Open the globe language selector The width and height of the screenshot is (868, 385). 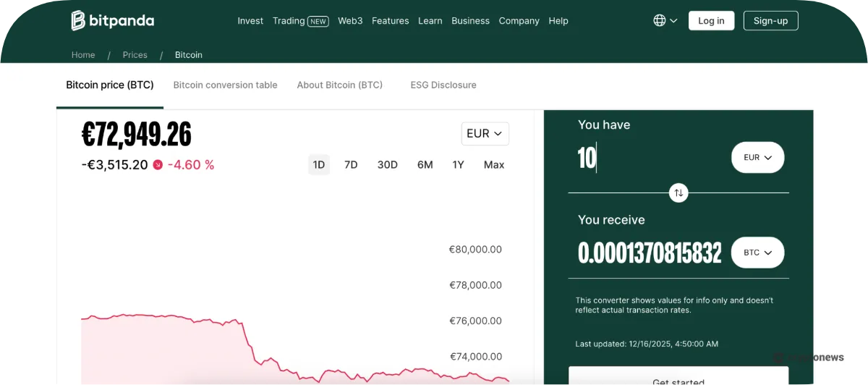coord(665,20)
